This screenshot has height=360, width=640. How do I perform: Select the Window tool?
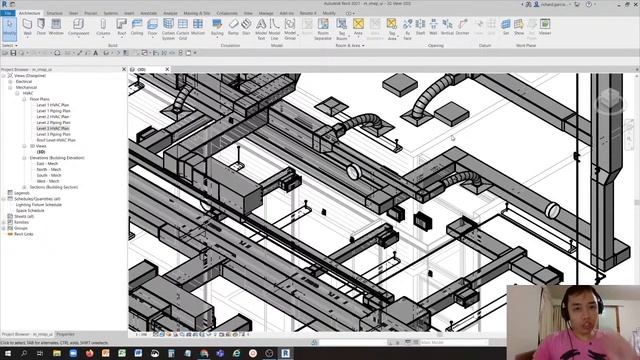click(x=56, y=27)
